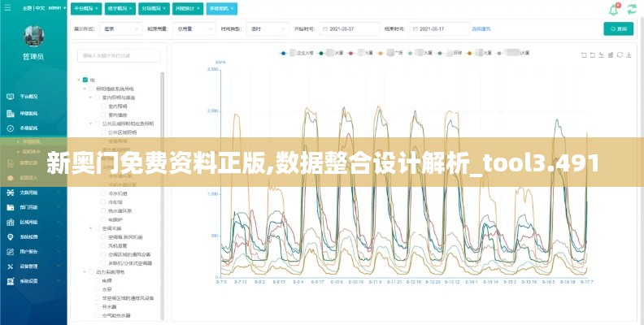This screenshot has width=644, height=325.
Task: Collapse 空调末端 tree node arrow
Action: 90,228
